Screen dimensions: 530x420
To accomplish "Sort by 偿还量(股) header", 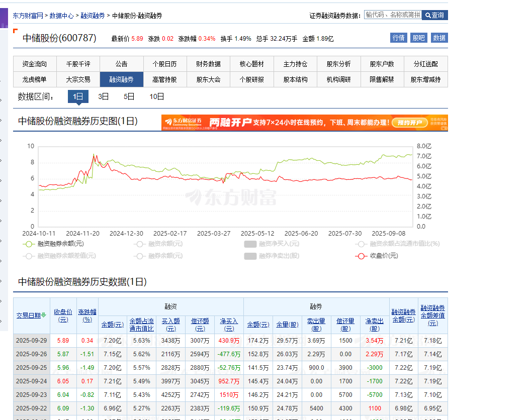I will pos(345,325).
